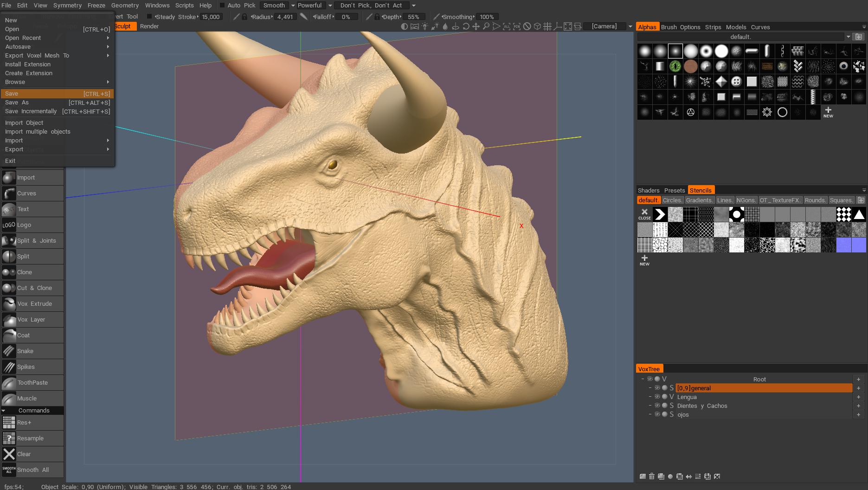The image size is (868, 490).
Task: Select the Split & Joints tool
Action: tap(32, 241)
